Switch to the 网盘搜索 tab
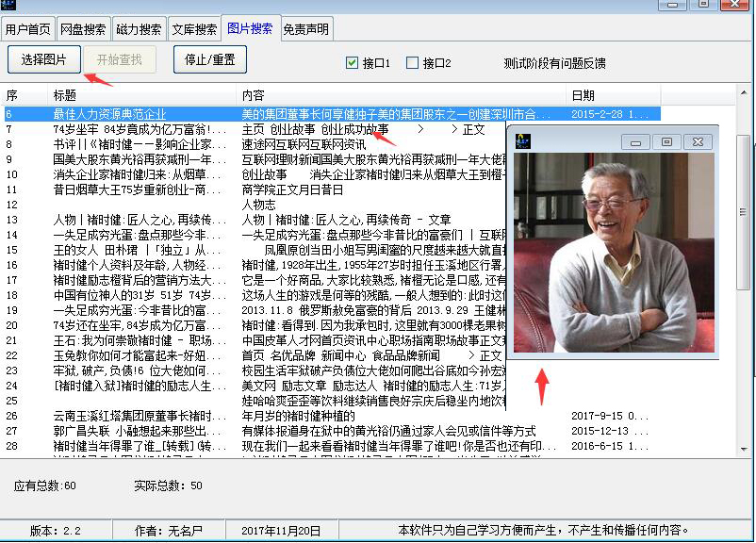Screen dimensions: 756x543 (x=83, y=28)
